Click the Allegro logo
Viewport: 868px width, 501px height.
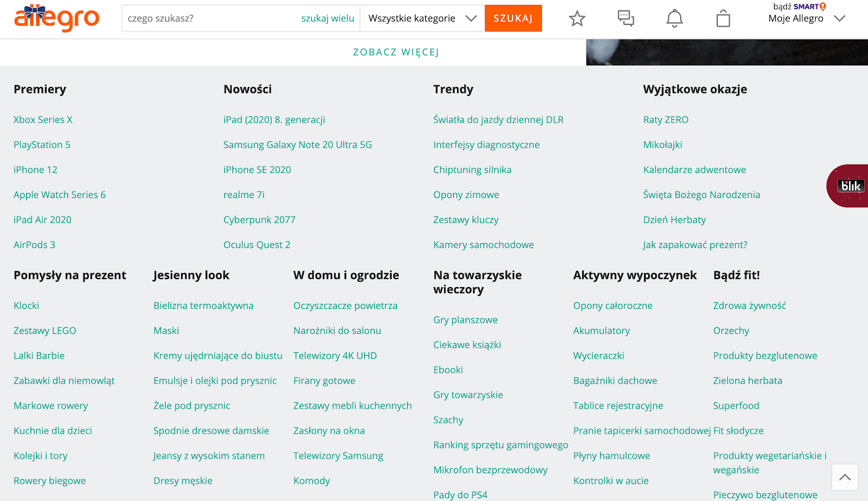click(x=56, y=18)
